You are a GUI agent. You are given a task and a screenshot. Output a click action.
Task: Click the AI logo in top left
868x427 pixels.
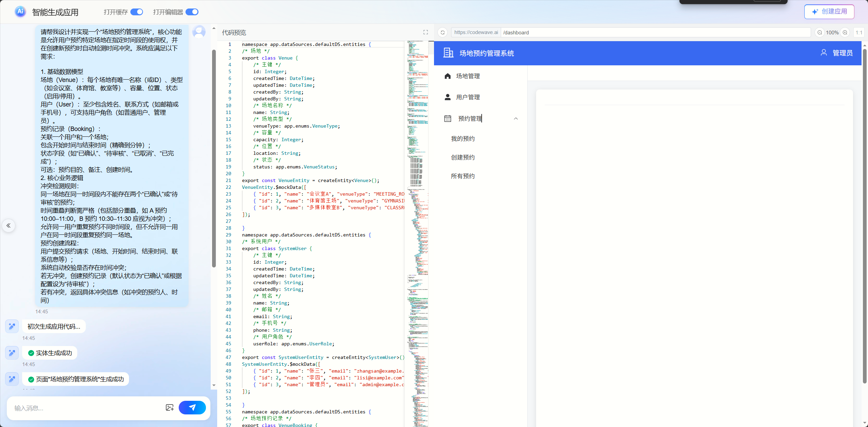[x=20, y=12]
